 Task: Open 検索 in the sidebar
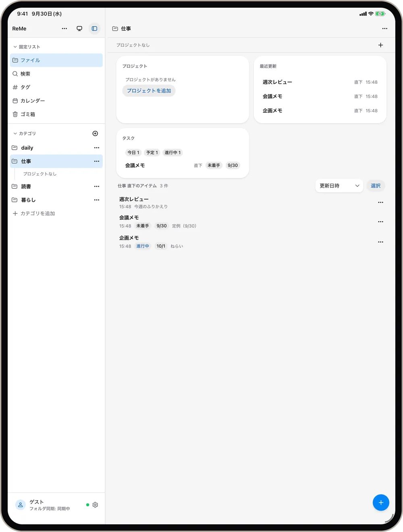(x=56, y=74)
